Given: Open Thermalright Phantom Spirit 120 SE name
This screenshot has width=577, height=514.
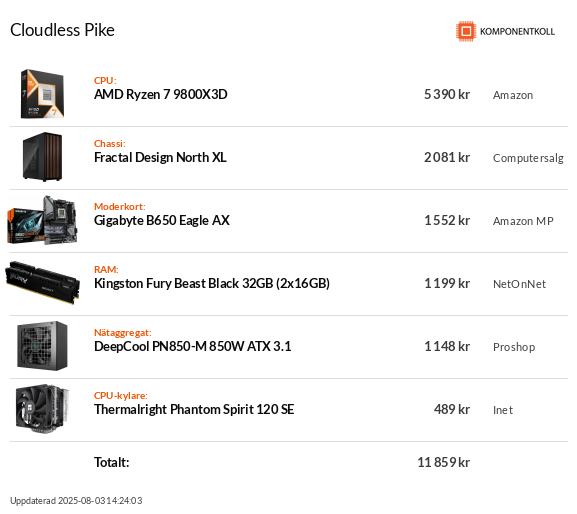Looking at the screenshot, I should [x=194, y=410].
